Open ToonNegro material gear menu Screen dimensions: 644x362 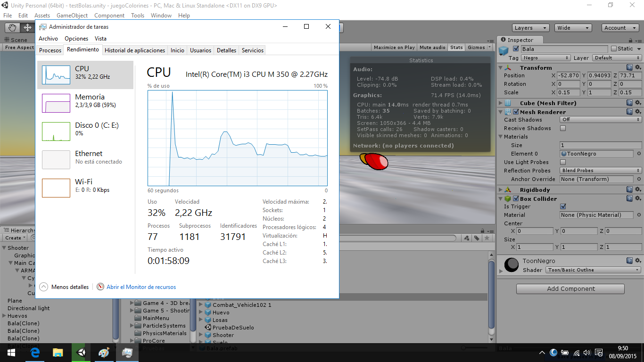point(638,261)
